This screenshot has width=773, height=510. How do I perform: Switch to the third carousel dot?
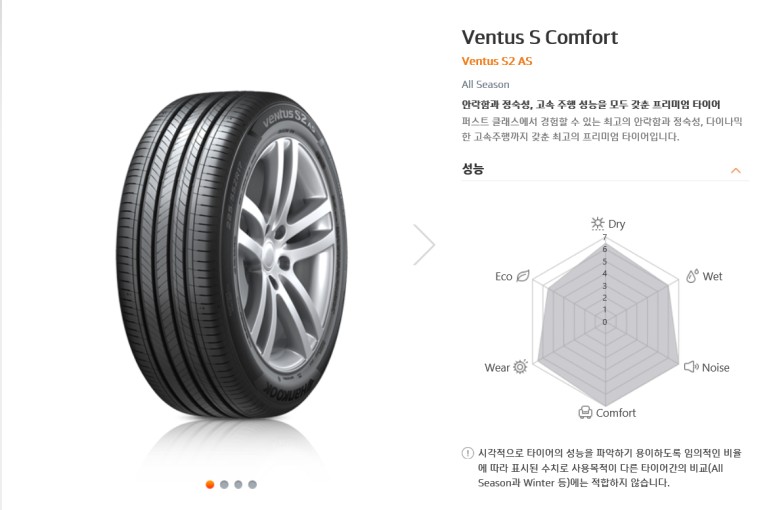click(238, 484)
